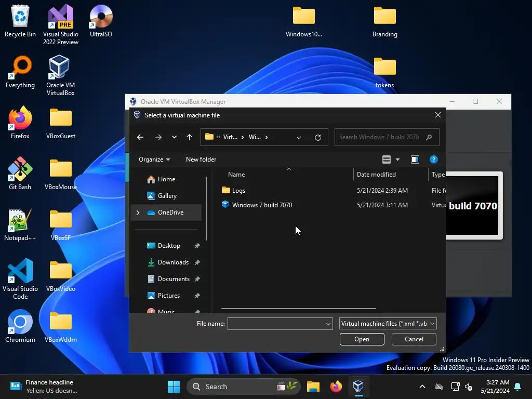
Task: Select the Windows10... desktop folder
Action: [x=303, y=21]
